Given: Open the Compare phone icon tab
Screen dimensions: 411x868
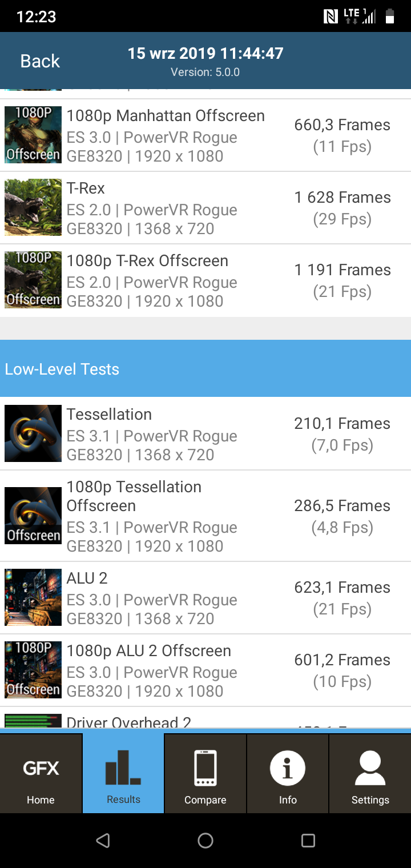Looking at the screenshot, I should [205, 769].
